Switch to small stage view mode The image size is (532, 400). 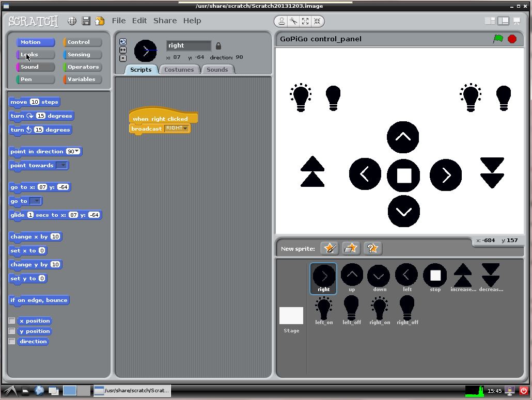(490, 21)
